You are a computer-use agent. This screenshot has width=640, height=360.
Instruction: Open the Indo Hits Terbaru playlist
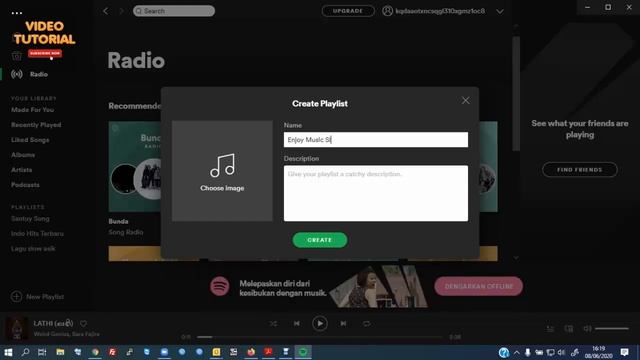37,234
